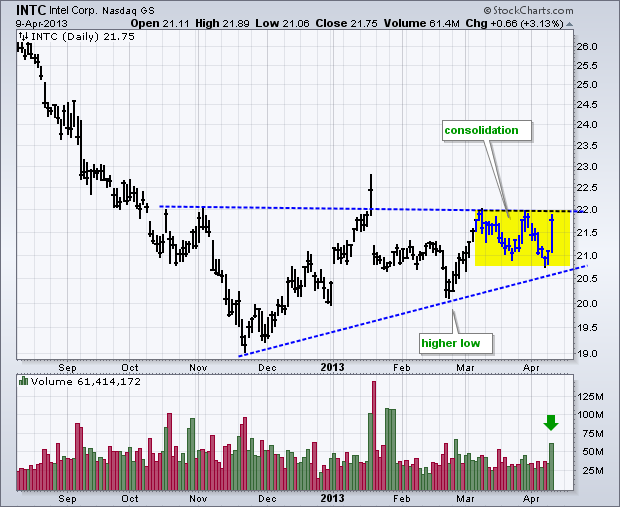Click the 125M volume axis label
This screenshot has width=620, height=507.
590,397
